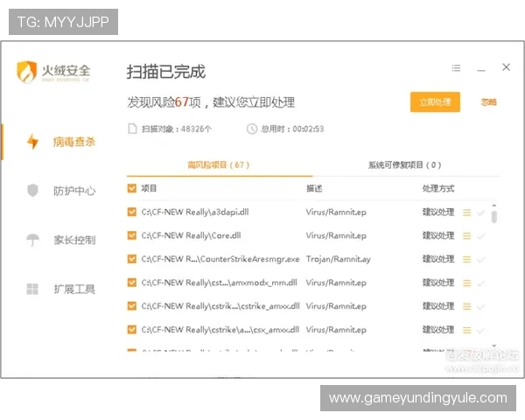Uncheck the amxmodx_mm.dll row checkbox
The height and width of the screenshot is (420, 525).
[x=132, y=283]
